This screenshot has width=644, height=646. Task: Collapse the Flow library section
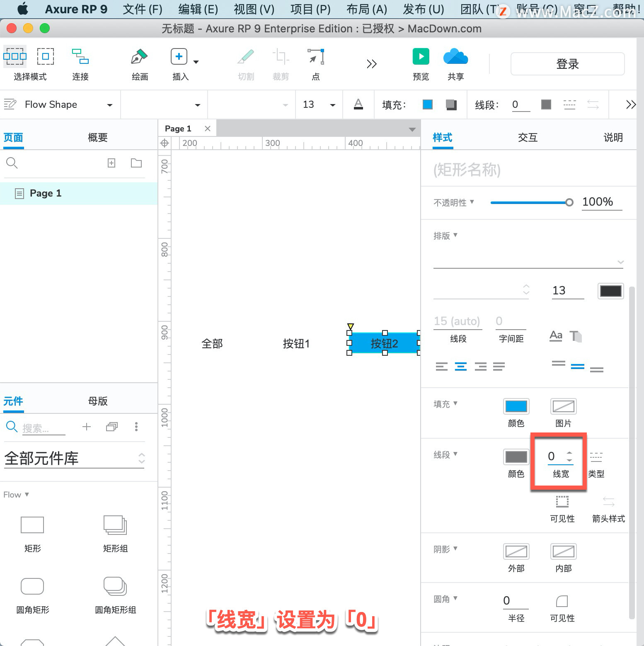tap(16, 495)
